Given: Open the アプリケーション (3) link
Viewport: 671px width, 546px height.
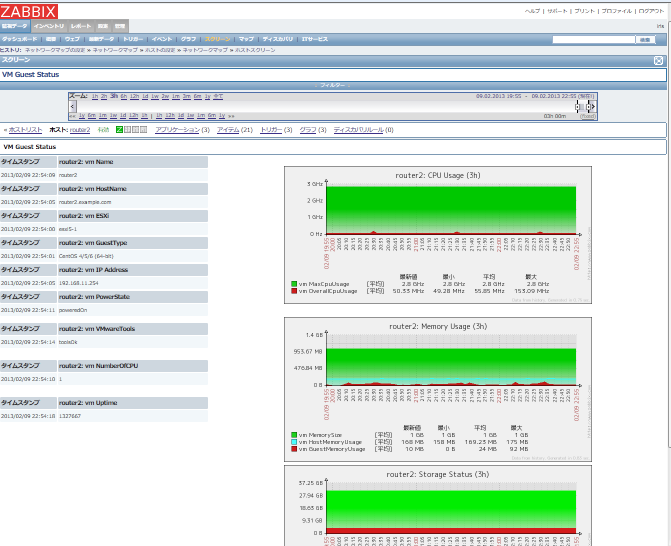Looking at the screenshot, I should click(x=178, y=130).
